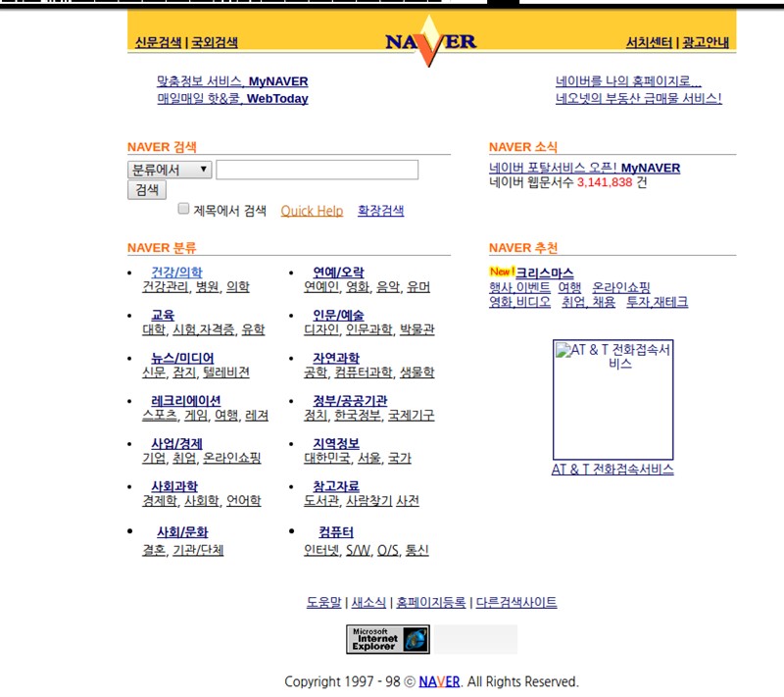
Task: Select the 인터넷 subcategory link
Action: coord(321,551)
